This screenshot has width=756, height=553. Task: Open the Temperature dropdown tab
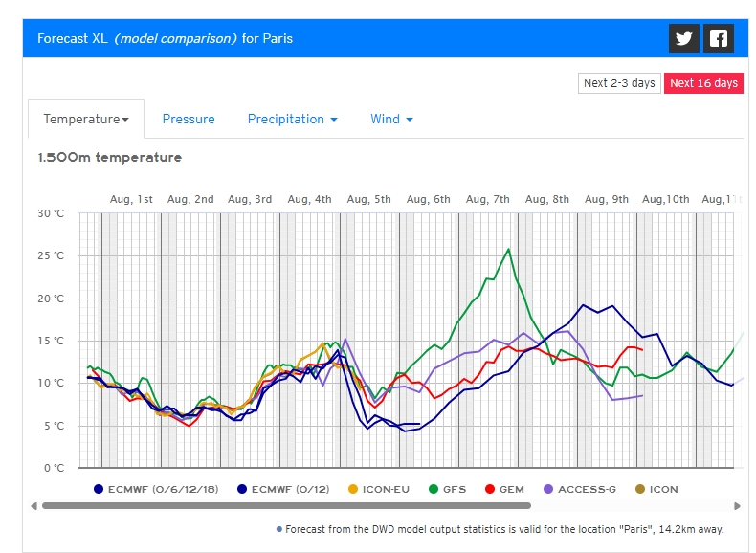pyautogui.click(x=86, y=119)
